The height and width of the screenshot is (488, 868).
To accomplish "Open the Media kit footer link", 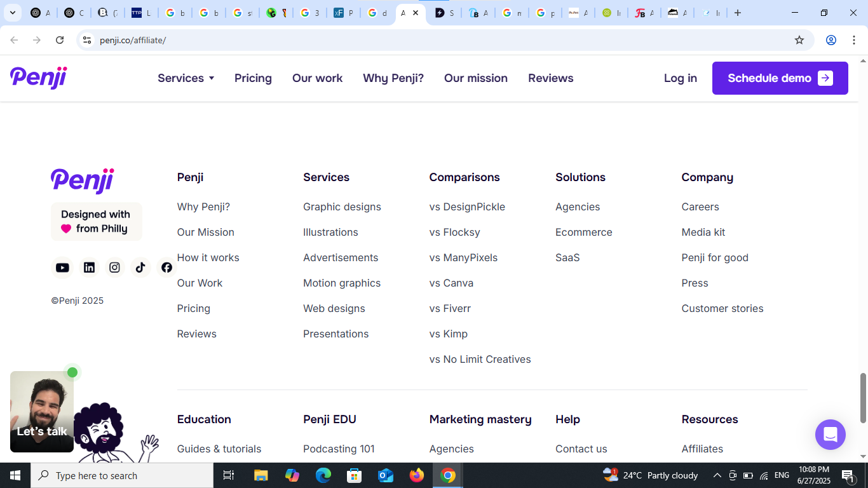I will (703, 233).
